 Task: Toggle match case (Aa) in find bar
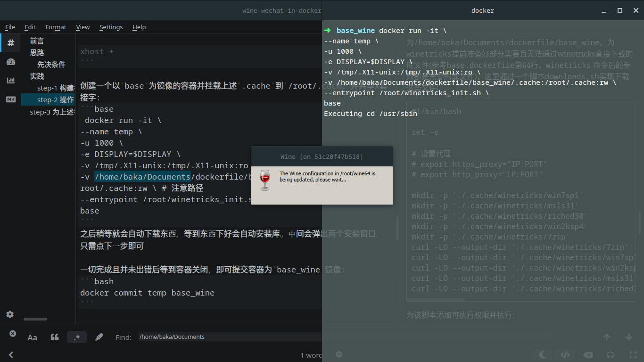point(32,337)
